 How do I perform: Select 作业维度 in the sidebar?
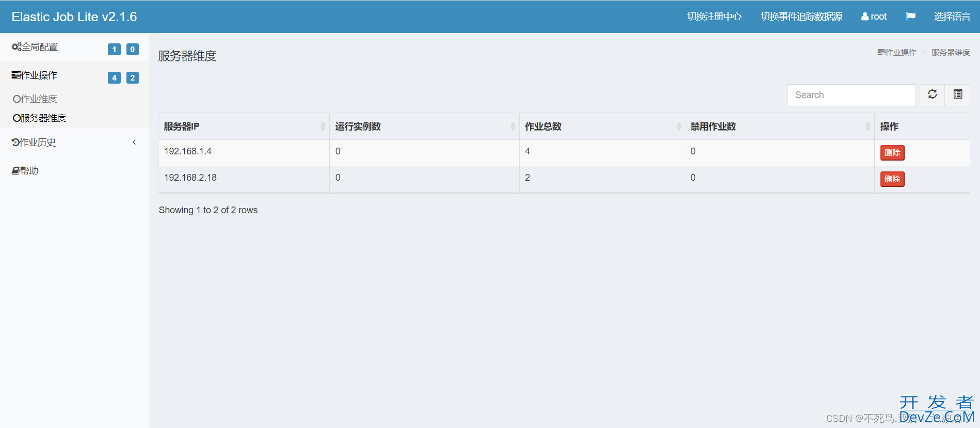point(35,99)
